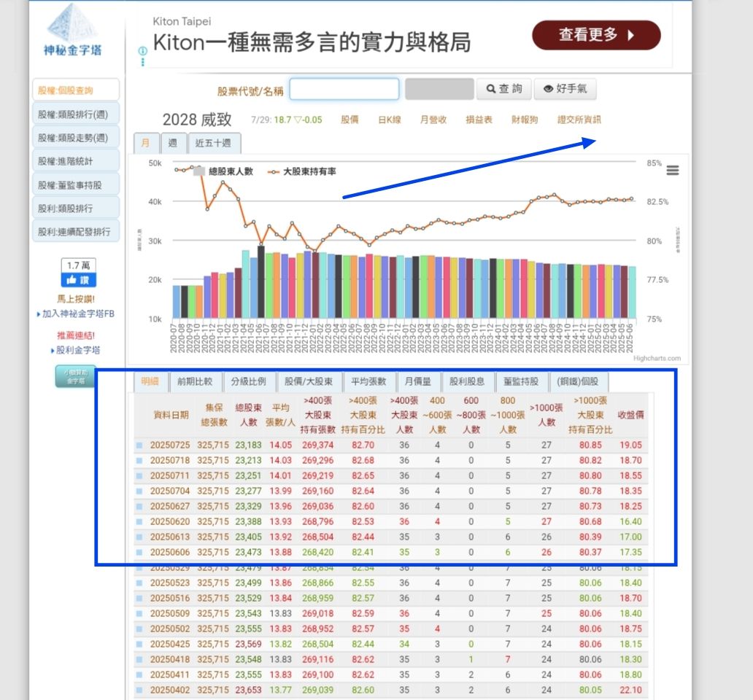Click the row marker square for 20250402
The height and width of the screenshot is (700, 753).
click(139, 690)
